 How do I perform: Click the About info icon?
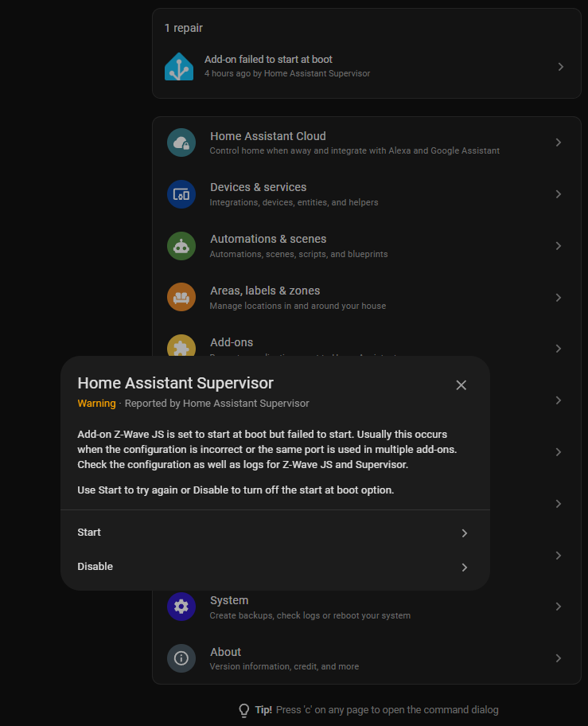tap(181, 658)
